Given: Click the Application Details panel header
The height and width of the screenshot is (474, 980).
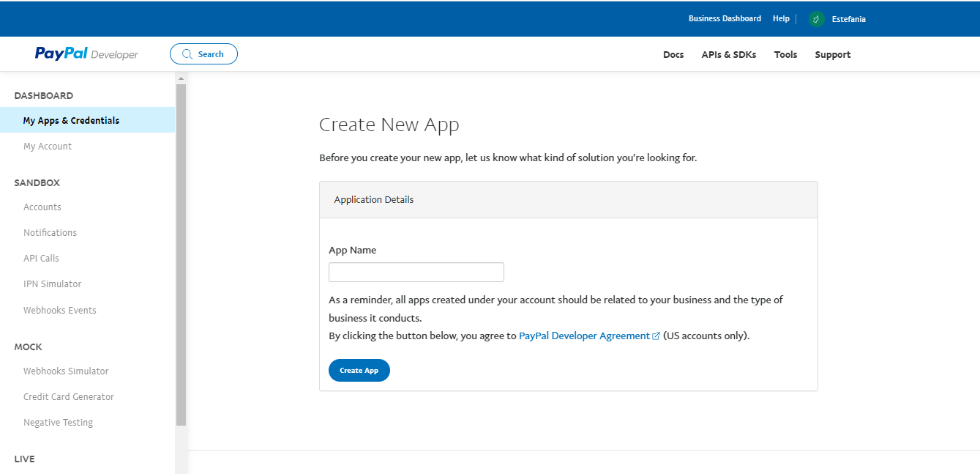Looking at the screenshot, I should pyautogui.click(x=569, y=200).
